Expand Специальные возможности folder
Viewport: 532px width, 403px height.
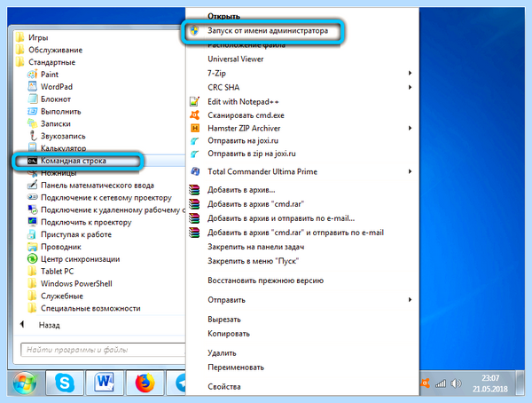[84, 308]
